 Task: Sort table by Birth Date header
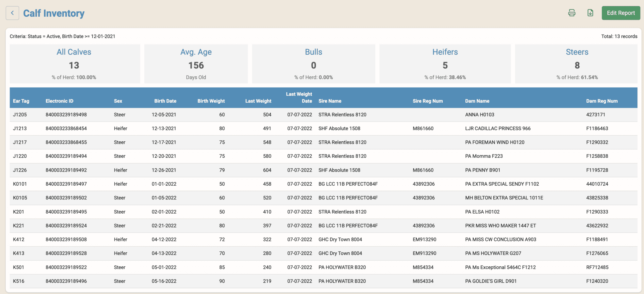(x=165, y=101)
